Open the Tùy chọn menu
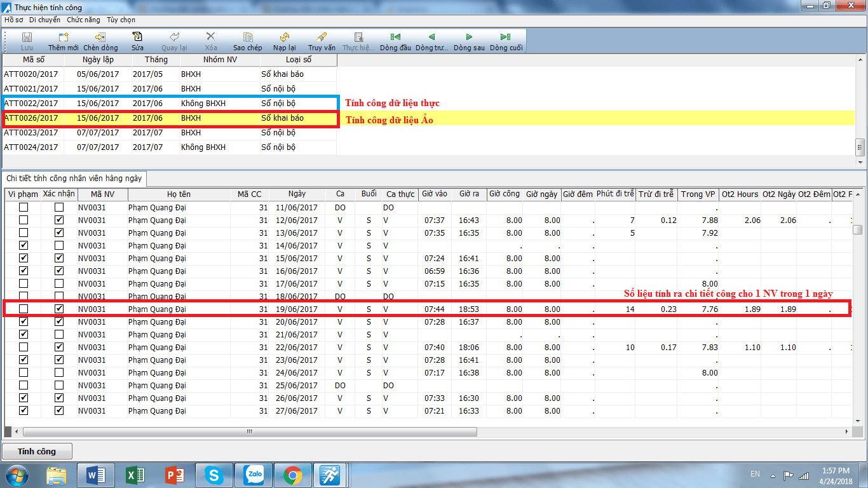Viewport: 868px width, 488px height. tap(121, 20)
